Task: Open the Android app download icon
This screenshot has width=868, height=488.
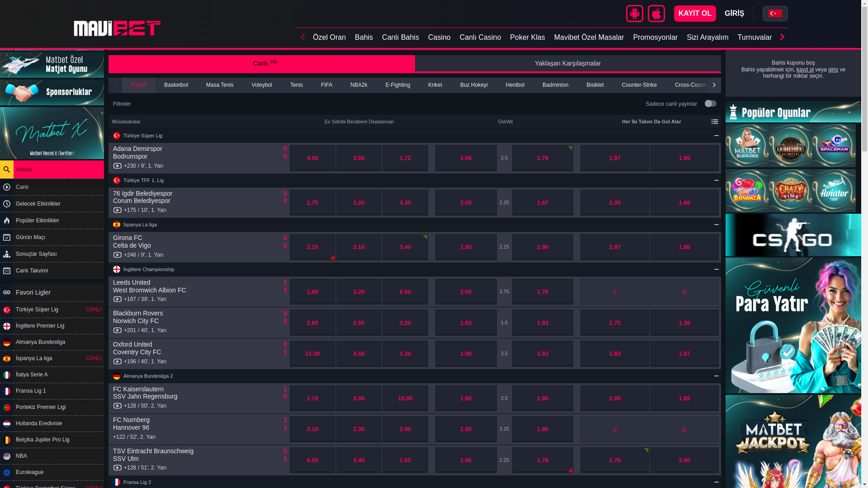Action: pyautogui.click(x=635, y=14)
